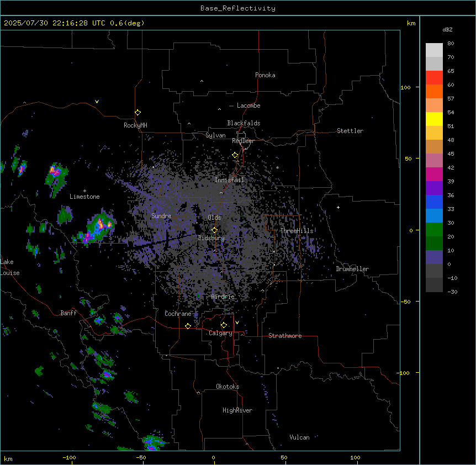Select the yellow diamond marker above Calgary label

224,325
